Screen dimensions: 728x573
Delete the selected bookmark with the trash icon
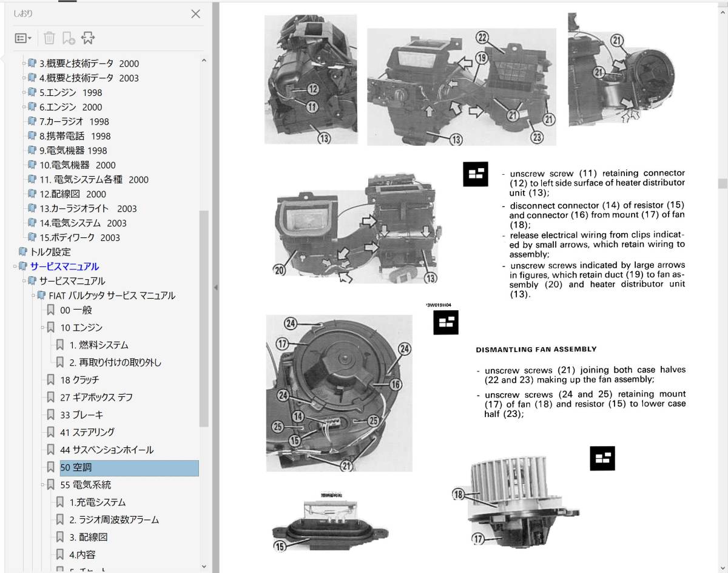click(x=49, y=38)
